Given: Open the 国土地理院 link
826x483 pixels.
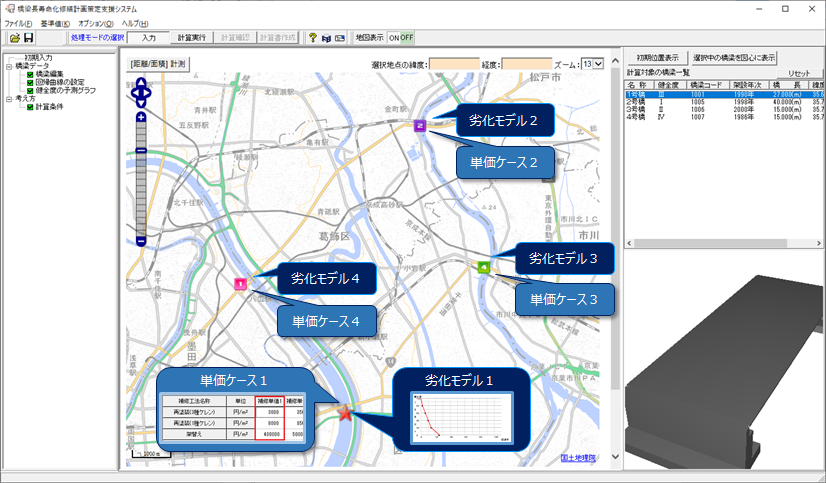Looking at the screenshot, I should 578,458.
